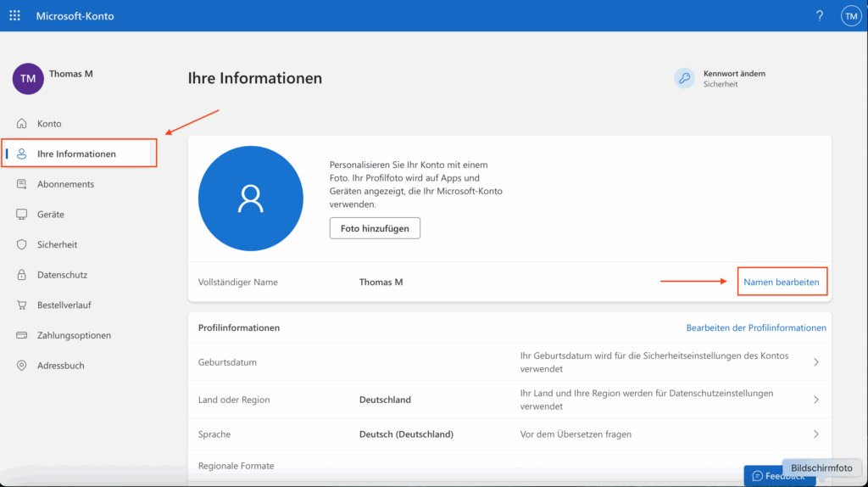The width and height of the screenshot is (868, 487).
Task: Open Datenschutz settings
Action: (62, 275)
